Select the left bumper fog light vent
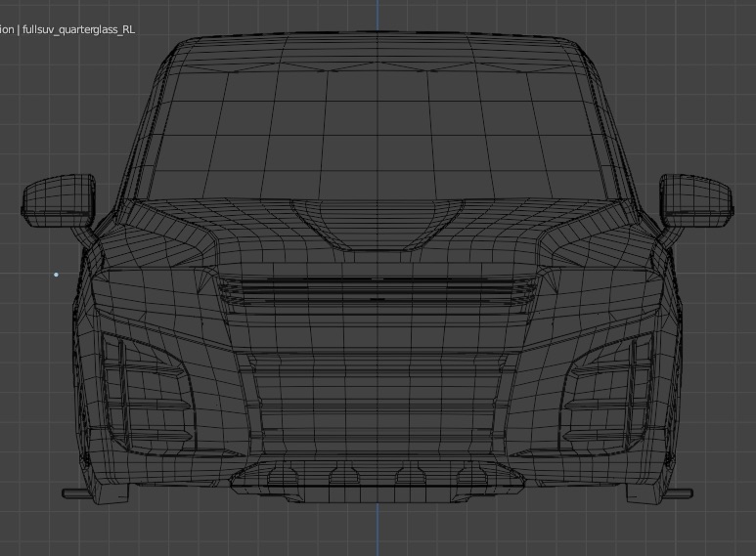The width and height of the screenshot is (756, 556). tap(147, 394)
